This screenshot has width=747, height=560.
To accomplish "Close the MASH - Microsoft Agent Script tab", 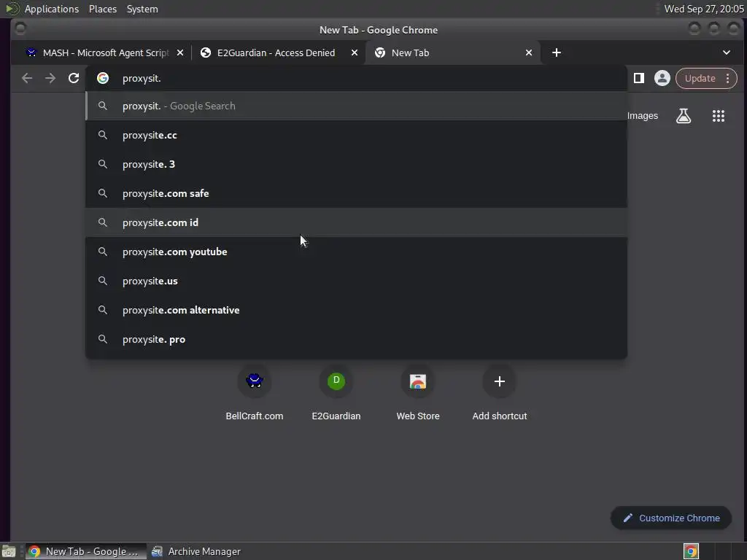I will click(x=180, y=52).
